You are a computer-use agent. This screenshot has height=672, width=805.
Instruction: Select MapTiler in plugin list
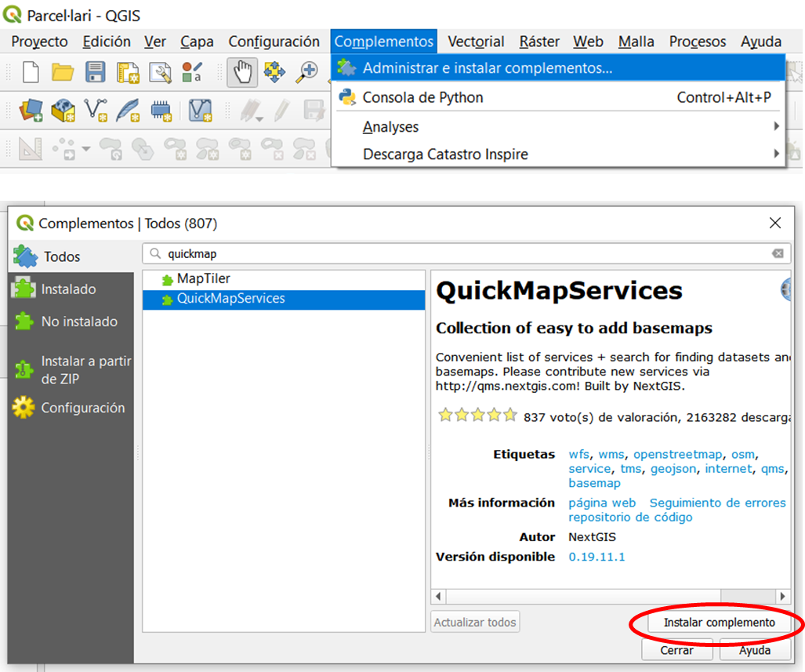284,278
